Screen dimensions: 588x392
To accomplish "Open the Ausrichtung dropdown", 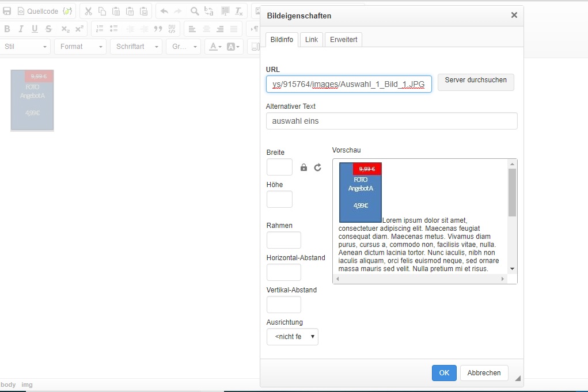I will (292, 337).
